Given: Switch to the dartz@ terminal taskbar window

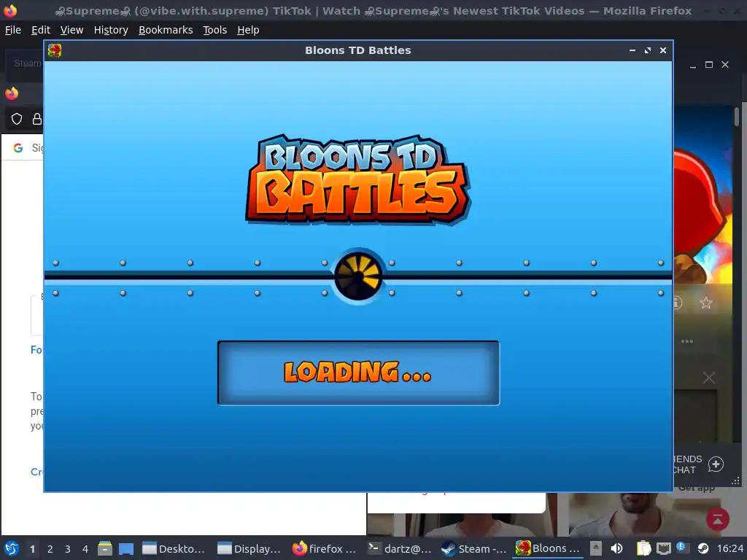Looking at the screenshot, I should tap(399, 548).
